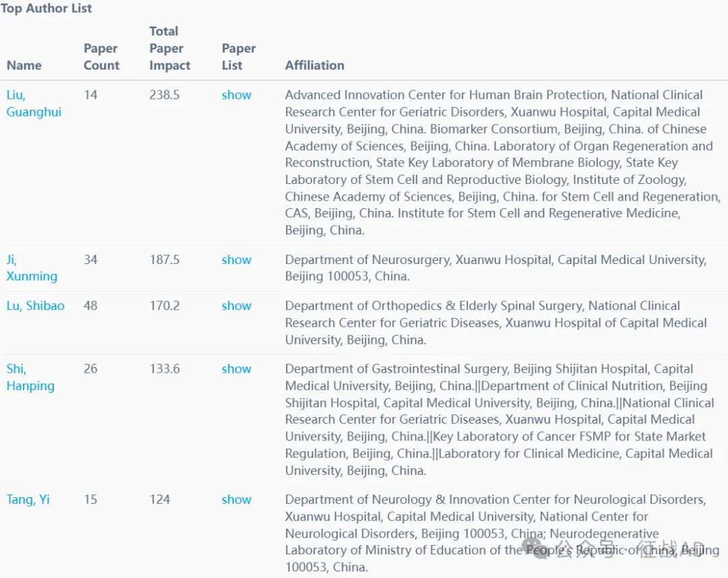The image size is (728, 578).
Task: Select total impact value 133.6
Action: coord(164,368)
